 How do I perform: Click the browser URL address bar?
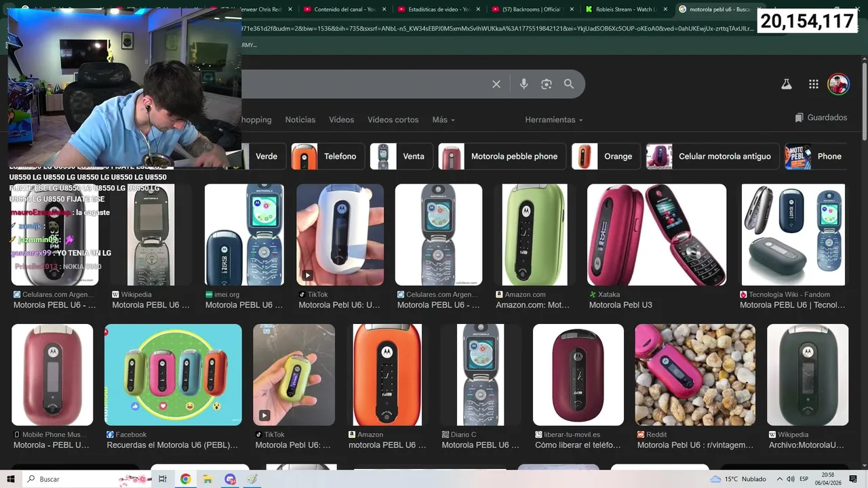pyautogui.click(x=498, y=29)
